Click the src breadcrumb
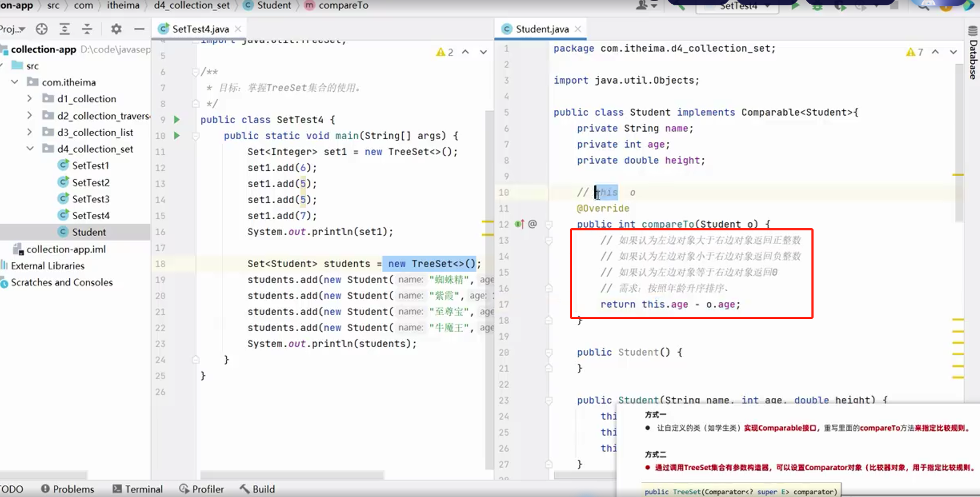The height and width of the screenshot is (497, 980). click(53, 5)
